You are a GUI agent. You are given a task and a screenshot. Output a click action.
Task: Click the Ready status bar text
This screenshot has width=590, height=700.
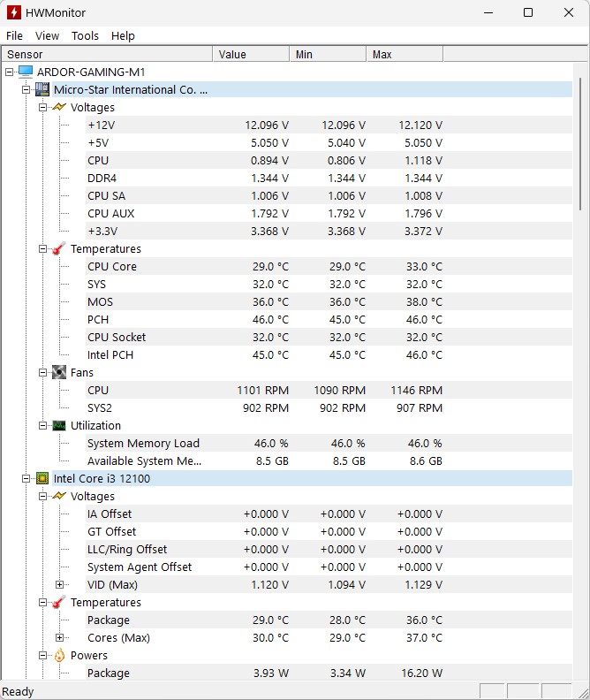tap(19, 691)
